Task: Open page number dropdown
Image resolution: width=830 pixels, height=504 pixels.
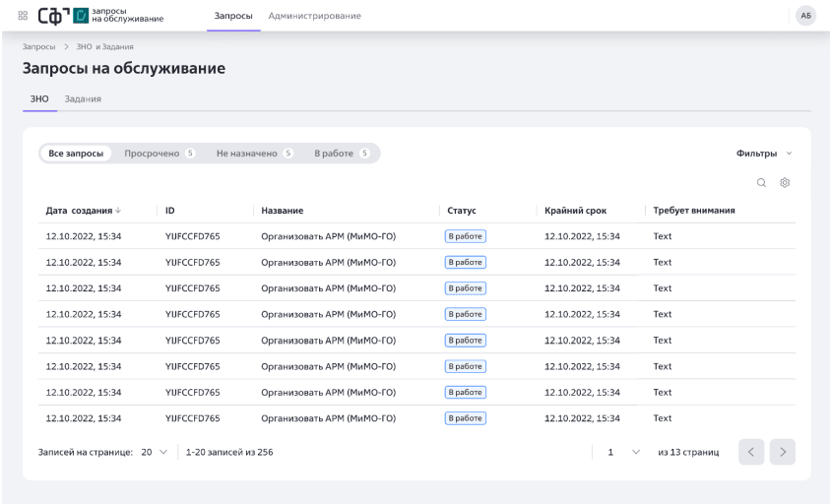Action: tap(623, 452)
